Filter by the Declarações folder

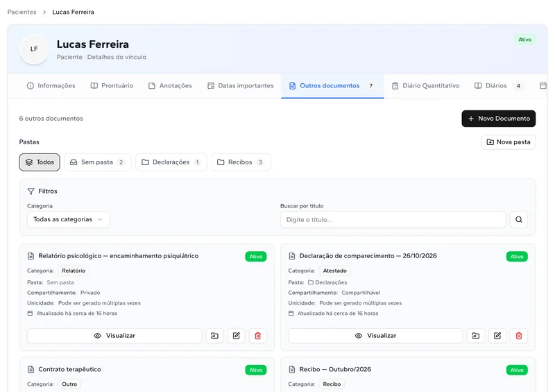point(171,162)
